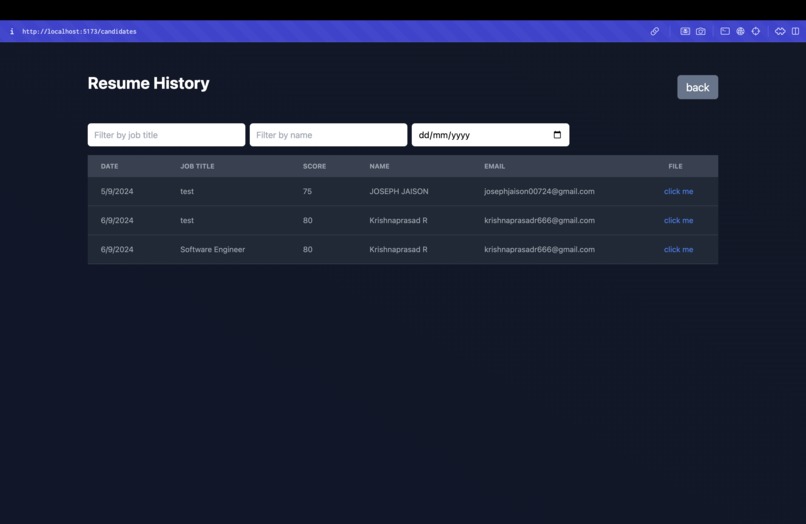Image resolution: width=806 pixels, height=524 pixels.
Task: Click the DATE column header
Action: [109, 166]
